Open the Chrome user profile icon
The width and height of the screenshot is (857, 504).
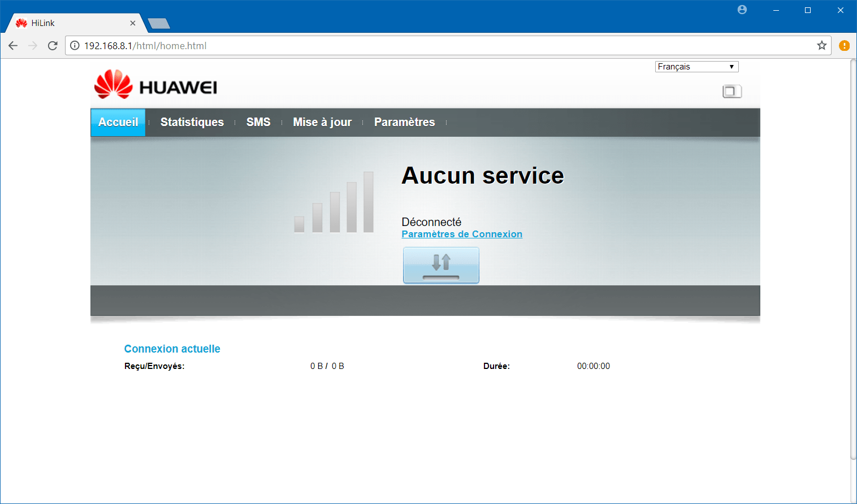click(x=742, y=10)
